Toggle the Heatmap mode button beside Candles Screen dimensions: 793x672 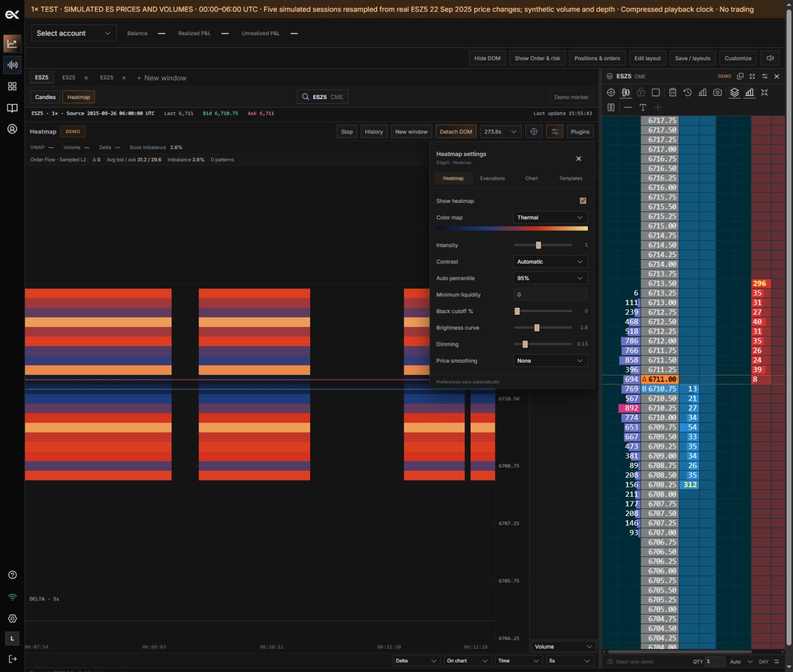click(x=79, y=97)
